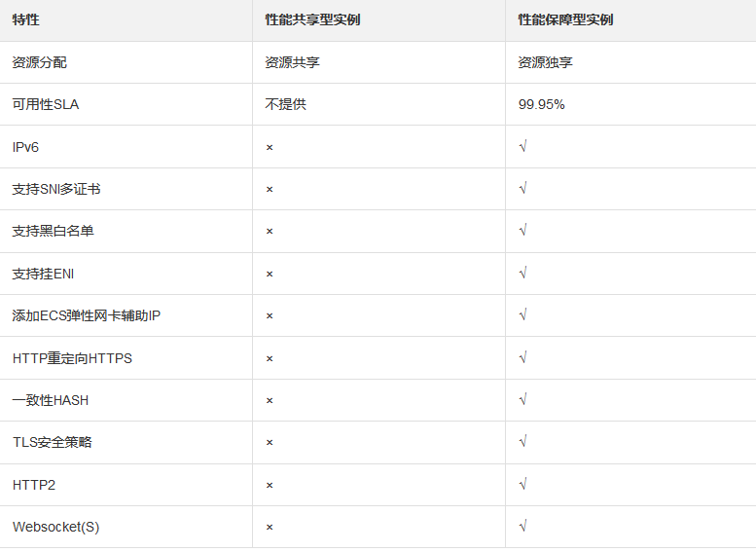The height and width of the screenshot is (552, 756).
Task: Select the 资源分配 row label
Action: 40,62
